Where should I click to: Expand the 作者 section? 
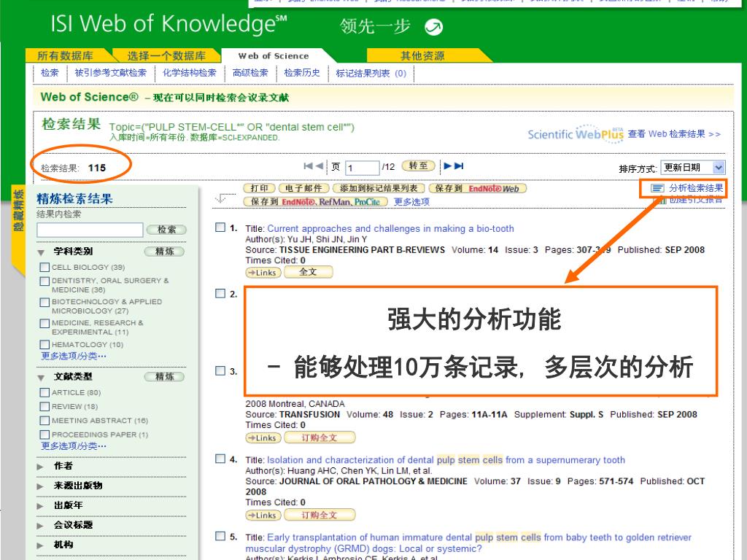(41, 467)
